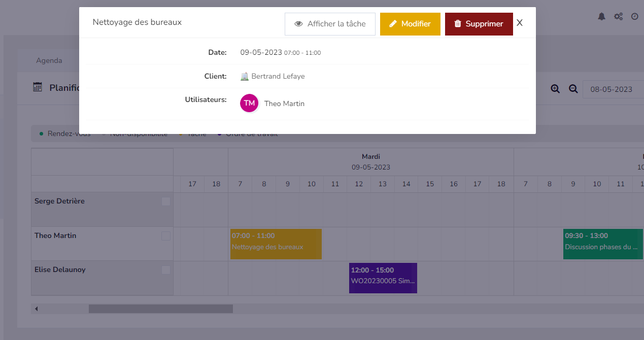Click the building icon beside Bertrand Lefaye
The image size is (644, 340).
[245, 76]
